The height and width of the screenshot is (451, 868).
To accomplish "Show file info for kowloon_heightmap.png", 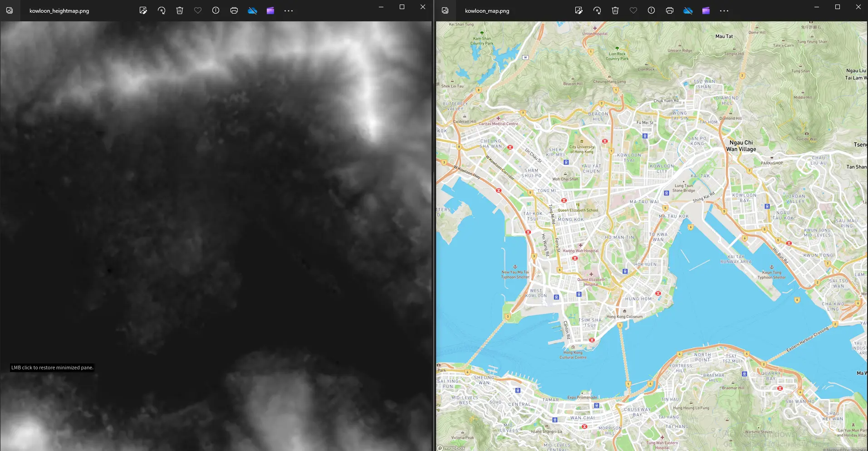I will (216, 10).
